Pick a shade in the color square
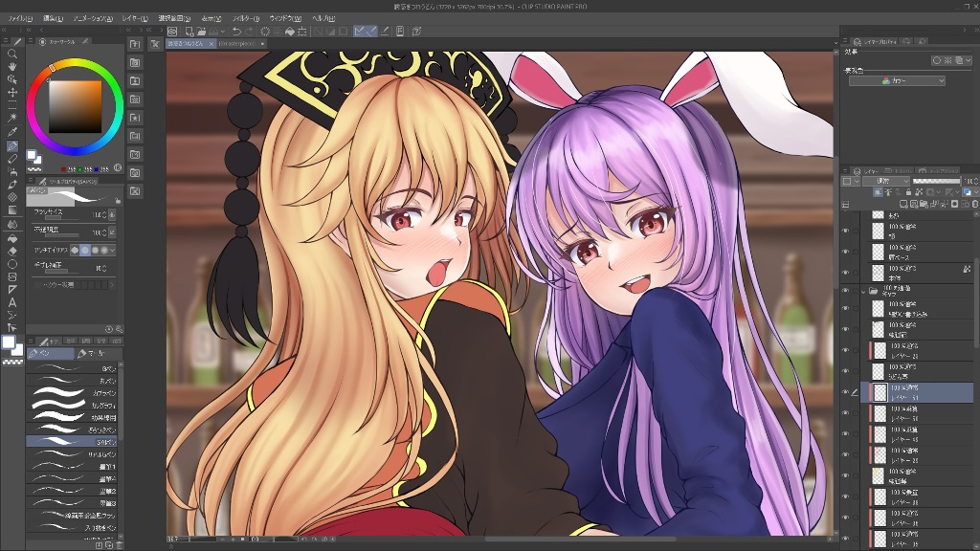This screenshot has height=551, width=980. (x=75, y=107)
